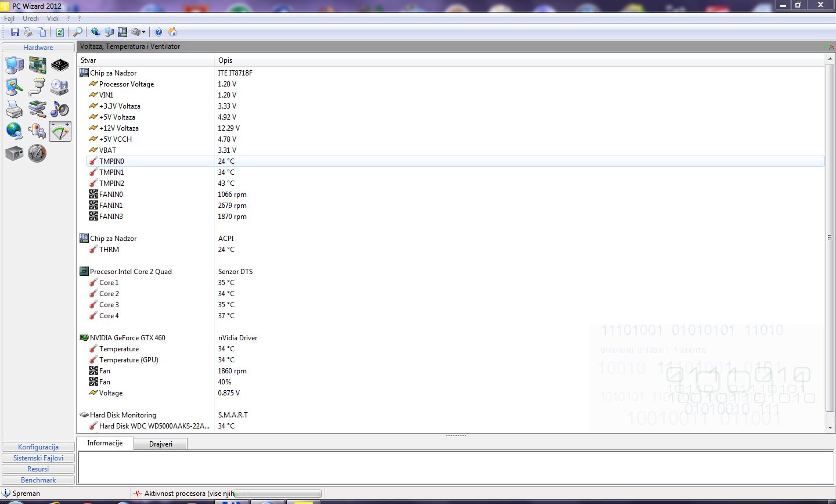836x504 pixels.
Task: Click the scroll down arrow of the sensor list
Action: pos(830,427)
